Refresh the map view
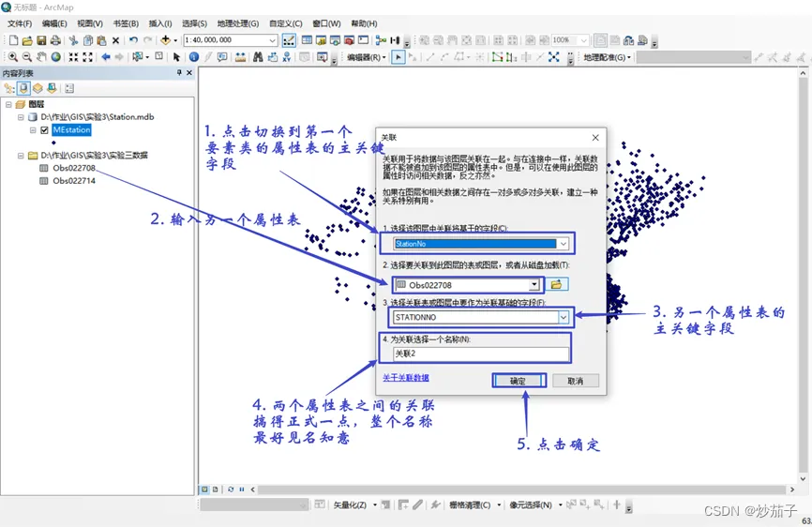Viewport: 812px width, 527px height. [x=231, y=489]
